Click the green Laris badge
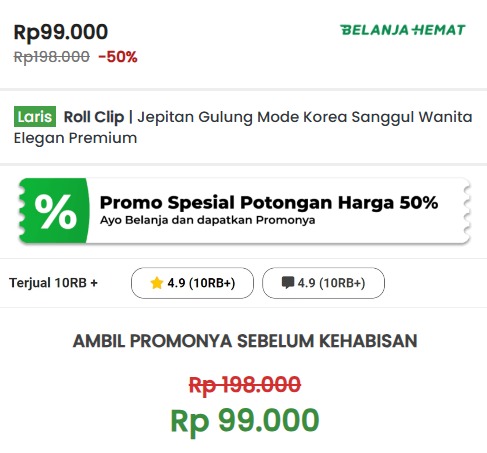Viewport: 487px width, 453px height. point(35,117)
